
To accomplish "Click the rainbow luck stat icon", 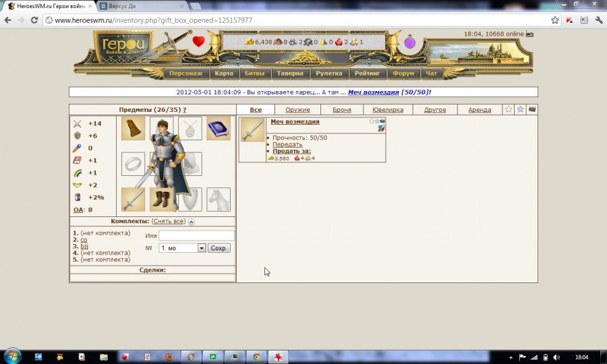I will pyautogui.click(x=78, y=173).
